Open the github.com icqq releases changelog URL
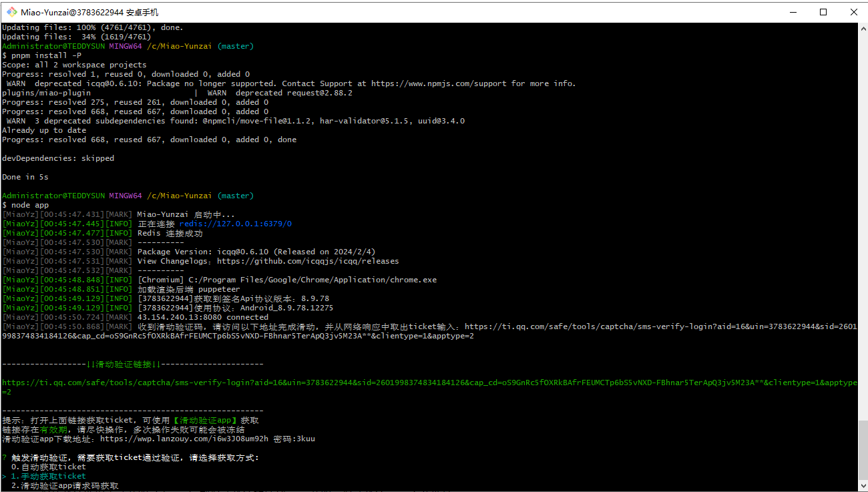 tap(307, 261)
